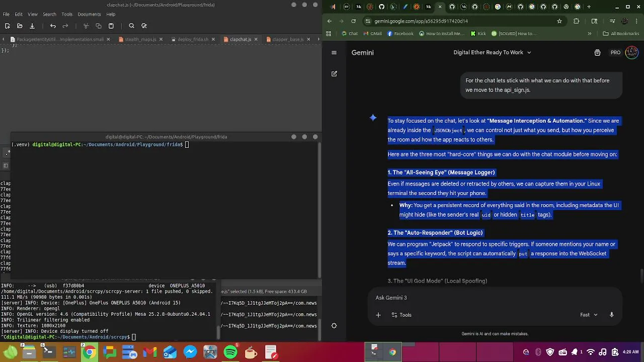Bookmark this page with the star icon
Viewport: 644px width, 362px height.
coord(559,21)
